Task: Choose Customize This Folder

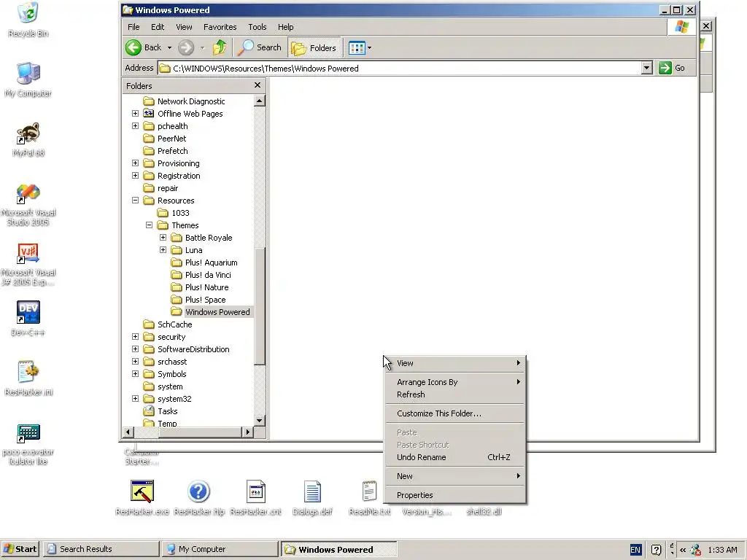Action: tap(454, 413)
